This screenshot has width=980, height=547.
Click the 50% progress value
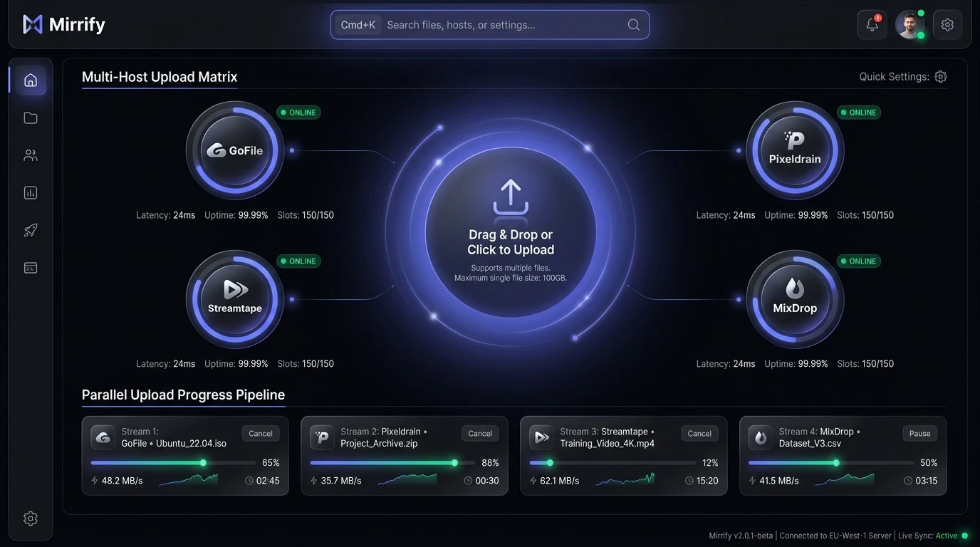point(929,463)
